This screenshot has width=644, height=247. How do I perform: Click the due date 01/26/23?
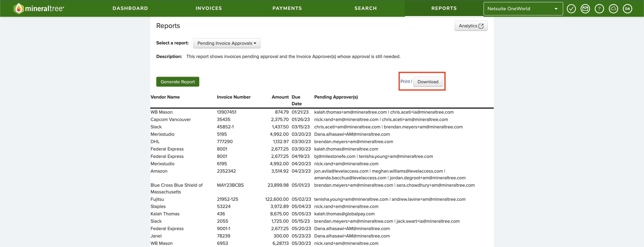[301, 119]
